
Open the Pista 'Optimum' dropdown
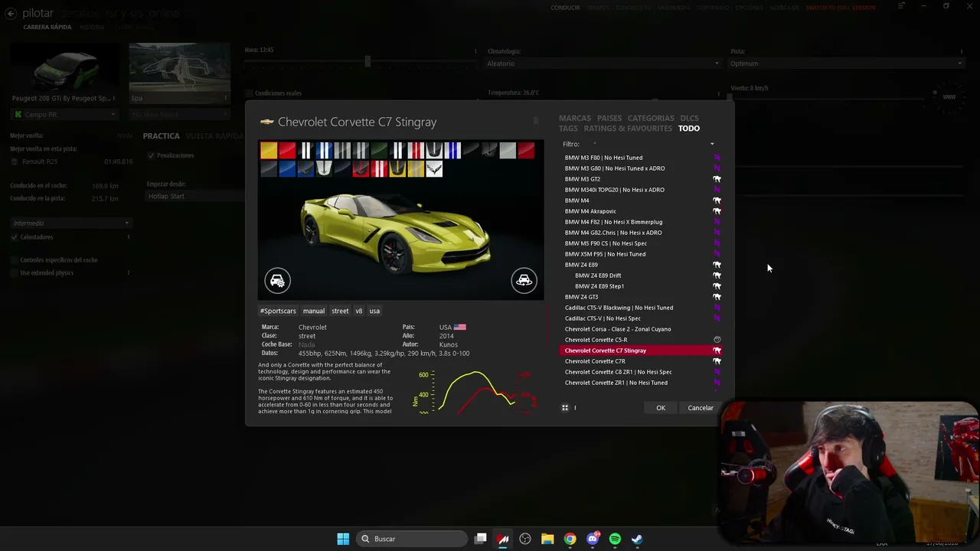pos(846,64)
